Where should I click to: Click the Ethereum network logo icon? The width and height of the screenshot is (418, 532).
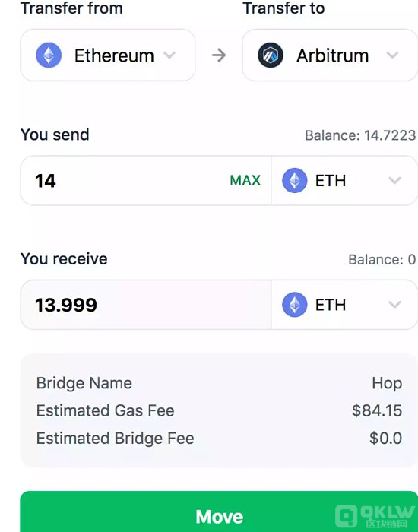[49, 55]
